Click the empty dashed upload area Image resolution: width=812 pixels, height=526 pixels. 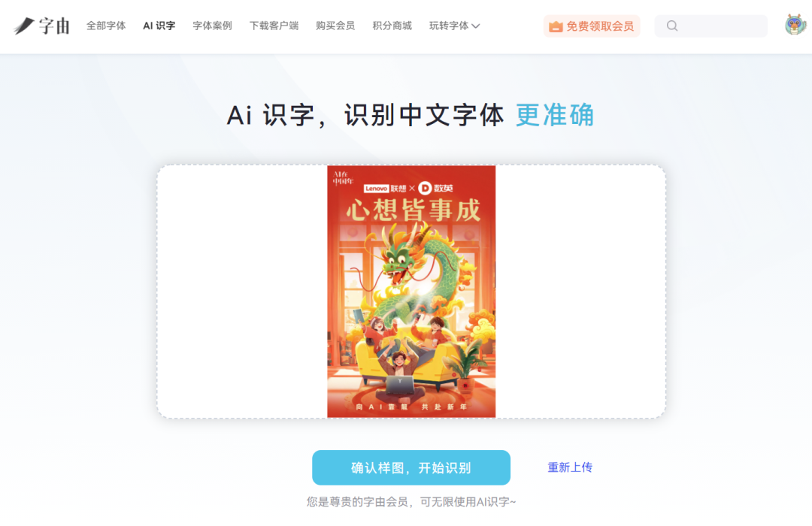pyautogui.click(x=580, y=292)
